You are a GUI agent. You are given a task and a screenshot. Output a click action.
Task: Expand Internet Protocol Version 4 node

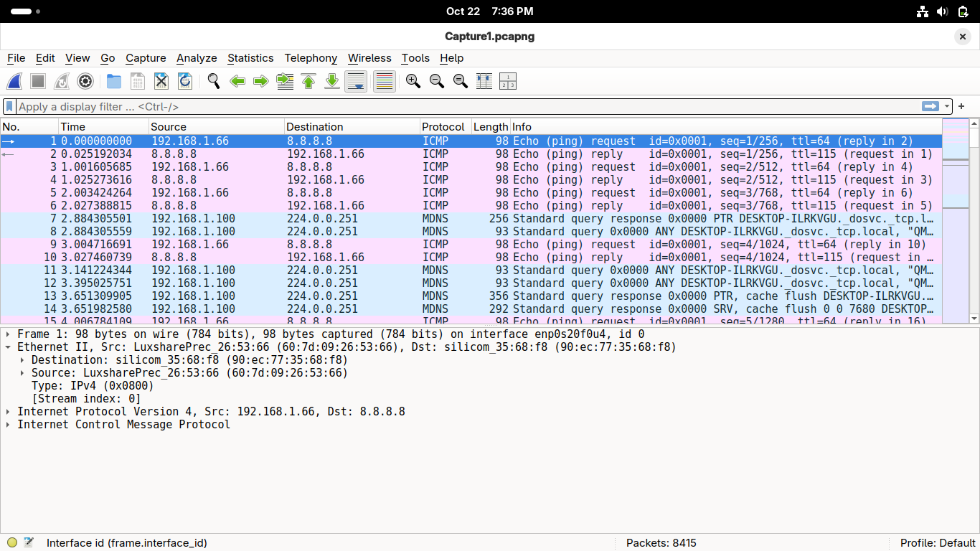coord(8,412)
